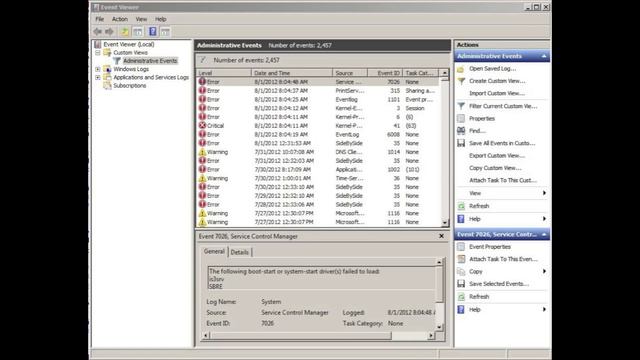The image size is (640, 360).
Task: Collapse the Event 7026 actions section
Action: click(x=544, y=234)
